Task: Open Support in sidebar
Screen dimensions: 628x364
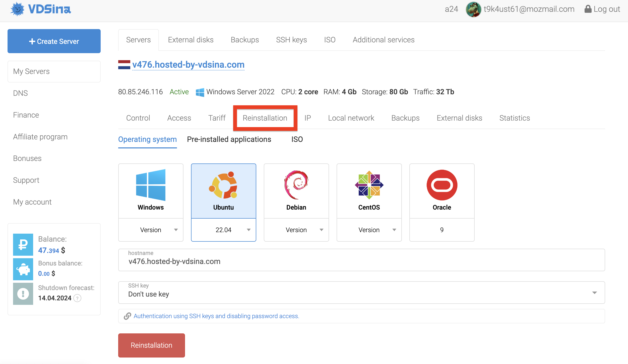Action: pos(26,180)
